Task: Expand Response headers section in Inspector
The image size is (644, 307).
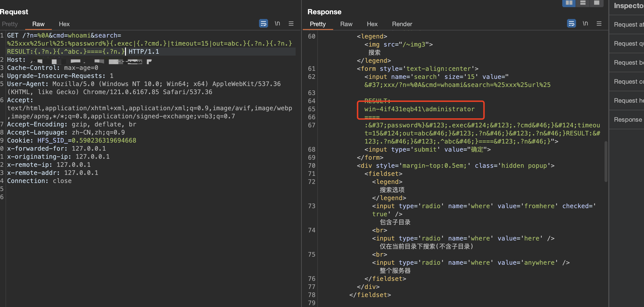Action: tap(626, 120)
